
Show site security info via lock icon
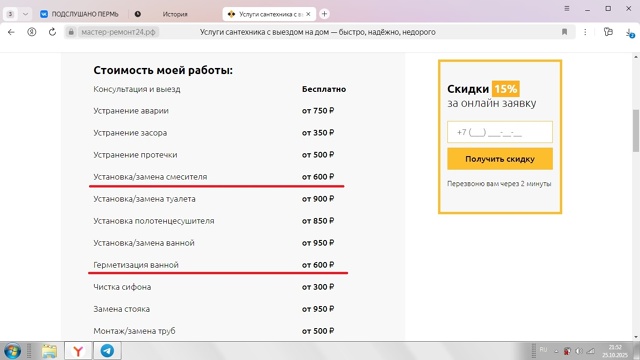point(71,32)
